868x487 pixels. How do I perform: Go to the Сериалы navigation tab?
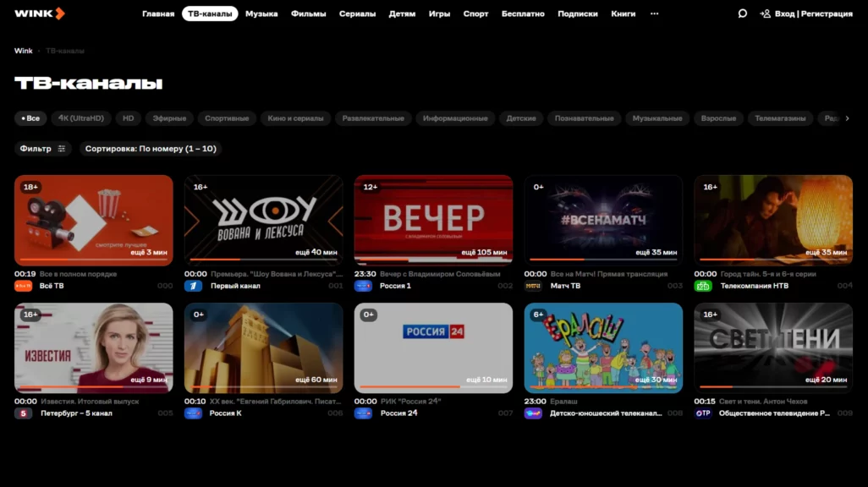tap(357, 14)
